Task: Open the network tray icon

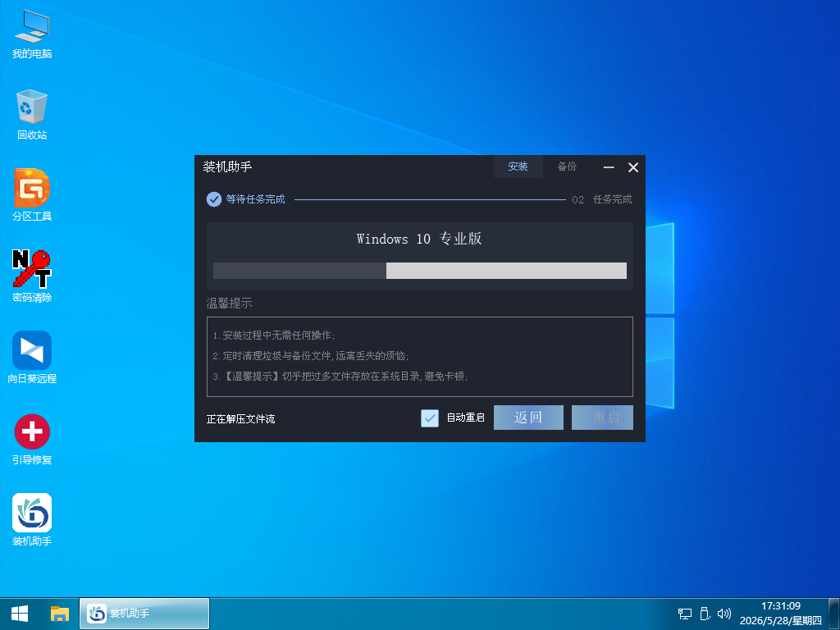Action: tap(685, 614)
